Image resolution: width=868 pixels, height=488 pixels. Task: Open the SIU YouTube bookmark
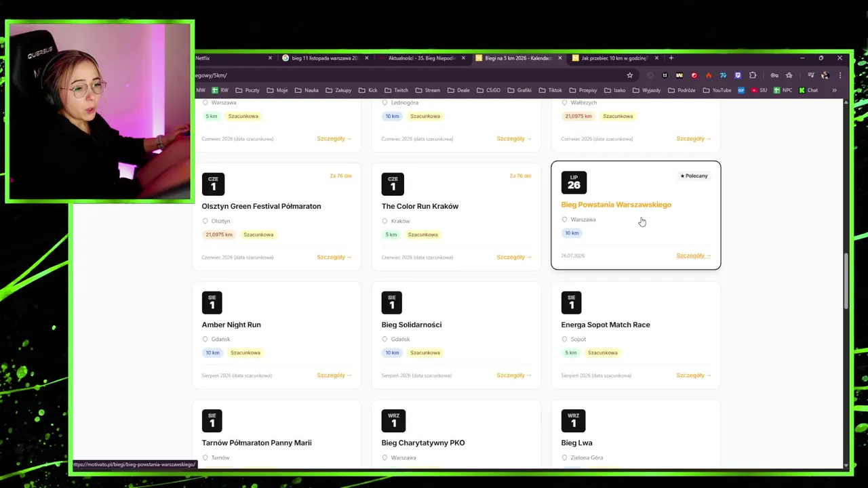click(759, 90)
